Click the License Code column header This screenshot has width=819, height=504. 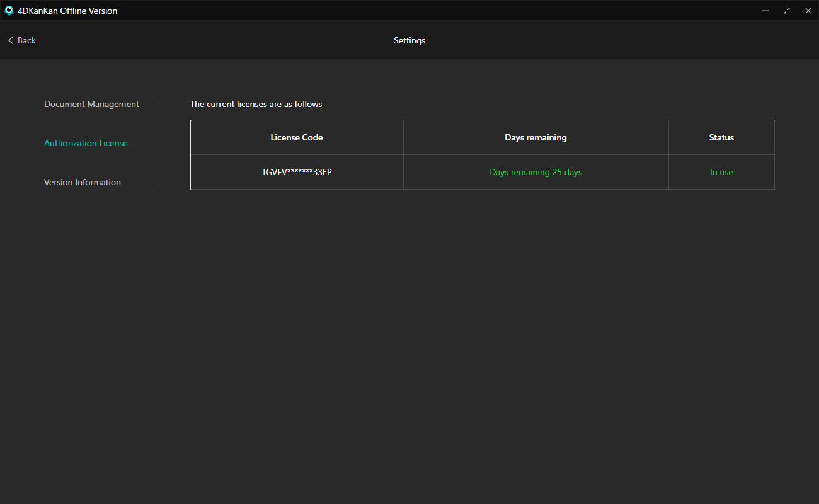click(297, 137)
